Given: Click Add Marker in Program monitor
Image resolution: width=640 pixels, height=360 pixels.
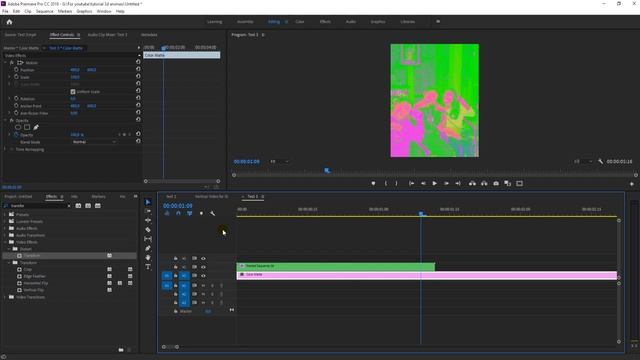Looking at the screenshot, I should [373, 184].
